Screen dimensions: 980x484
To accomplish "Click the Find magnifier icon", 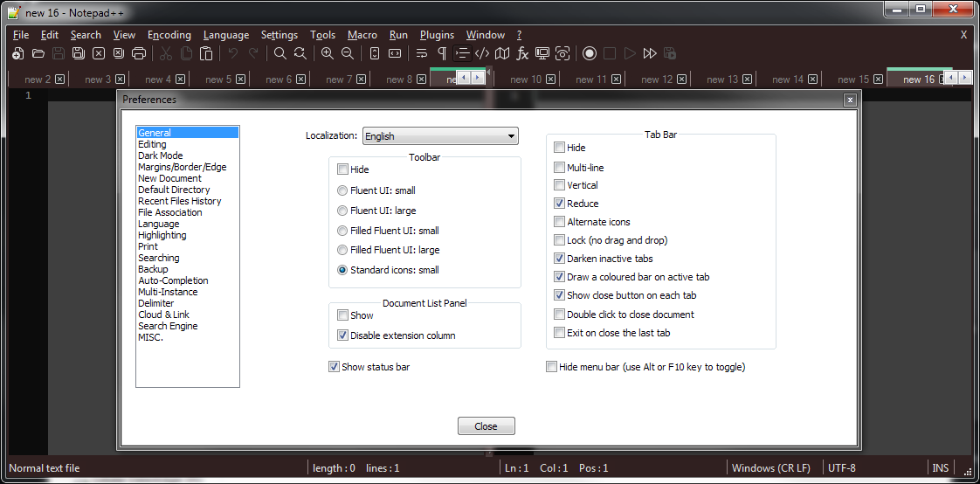I will tap(280, 53).
